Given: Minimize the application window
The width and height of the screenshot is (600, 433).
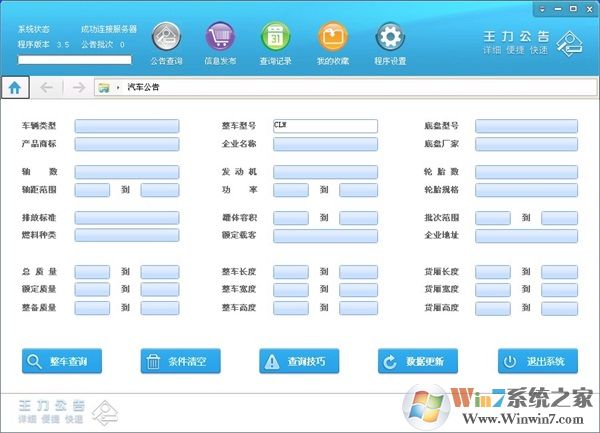Looking at the screenshot, I should coord(558,9).
